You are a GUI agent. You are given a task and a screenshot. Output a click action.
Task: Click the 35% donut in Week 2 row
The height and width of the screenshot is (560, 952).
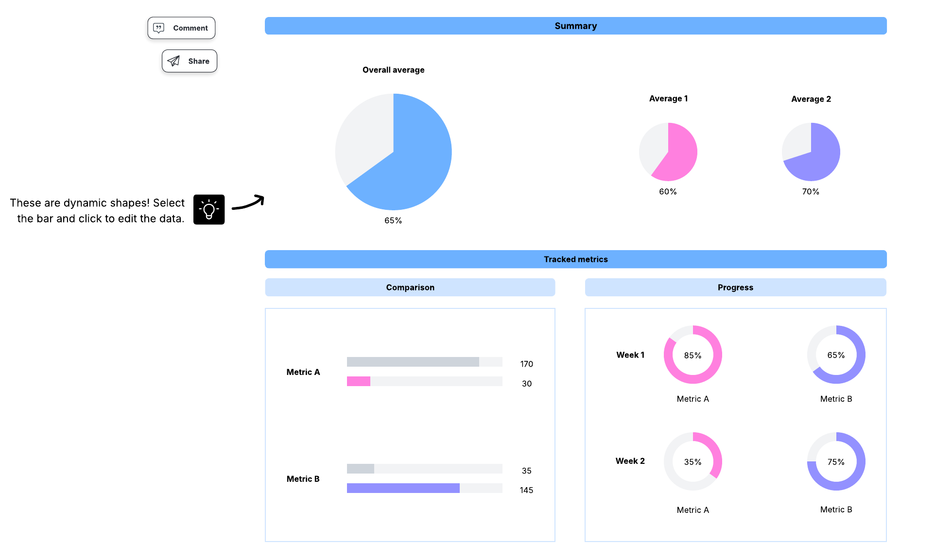pyautogui.click(x=692, y=461)
